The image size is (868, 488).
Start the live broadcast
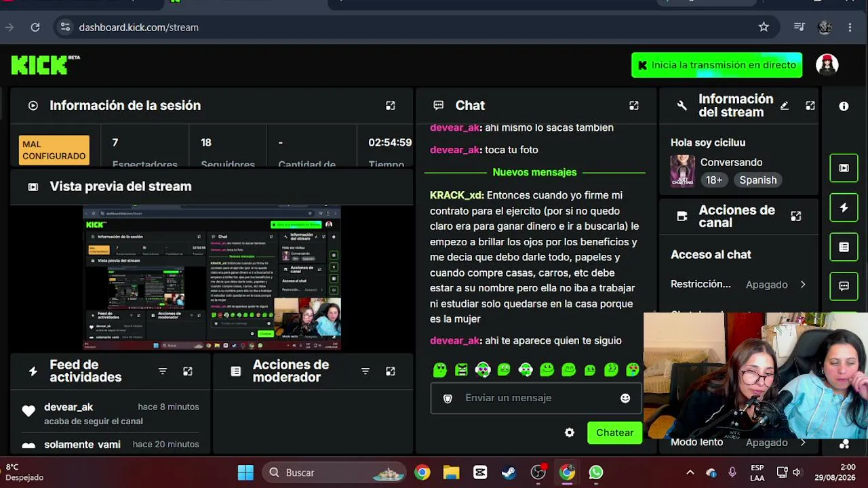[717, 65]
